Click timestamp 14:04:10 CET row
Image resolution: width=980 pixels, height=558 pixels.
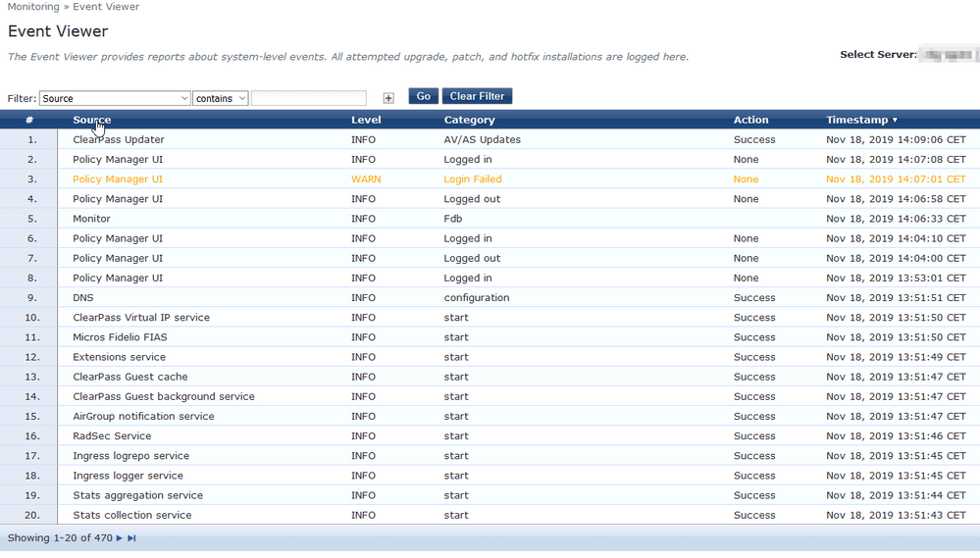[x=896, y=238]
